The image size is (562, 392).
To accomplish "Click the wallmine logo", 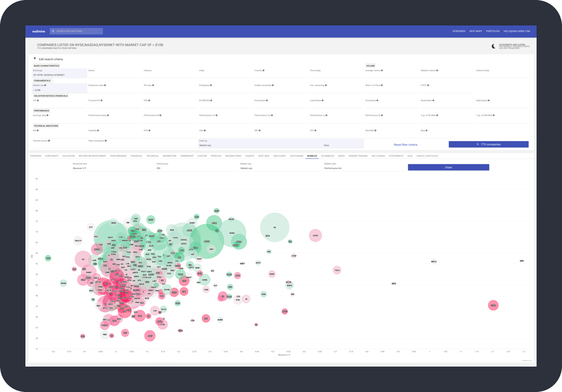I will (x=38, y=31).
